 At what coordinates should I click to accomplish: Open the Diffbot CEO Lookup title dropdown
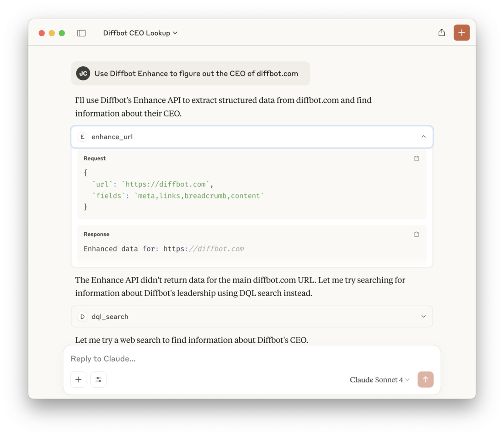pyautogui.click(x=140, y=33)
